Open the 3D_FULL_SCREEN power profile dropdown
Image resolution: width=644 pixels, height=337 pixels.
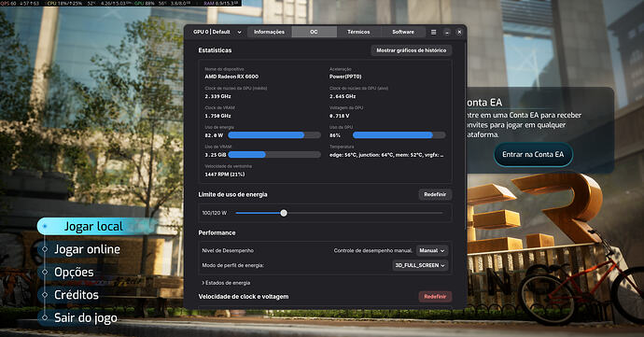coord(420,265)
